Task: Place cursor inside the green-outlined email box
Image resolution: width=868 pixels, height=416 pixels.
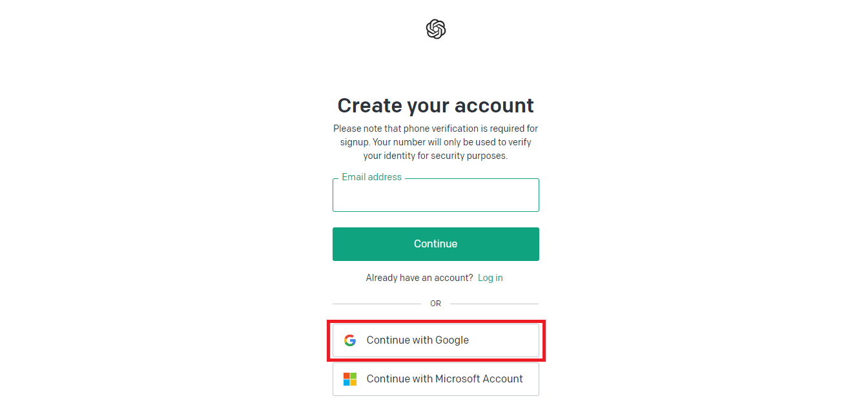Action: point(436,195)
